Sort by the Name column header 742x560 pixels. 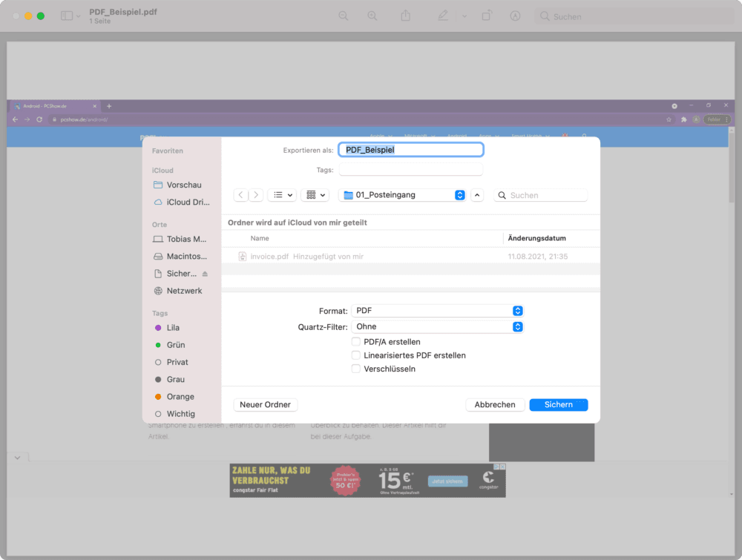point(260,238)
